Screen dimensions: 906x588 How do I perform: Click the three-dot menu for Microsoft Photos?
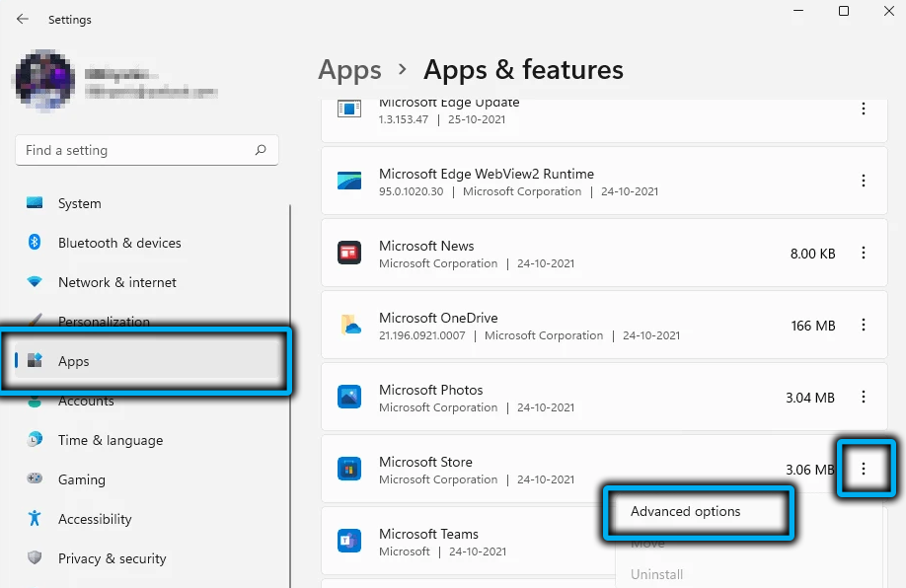[x=864, y=397]
